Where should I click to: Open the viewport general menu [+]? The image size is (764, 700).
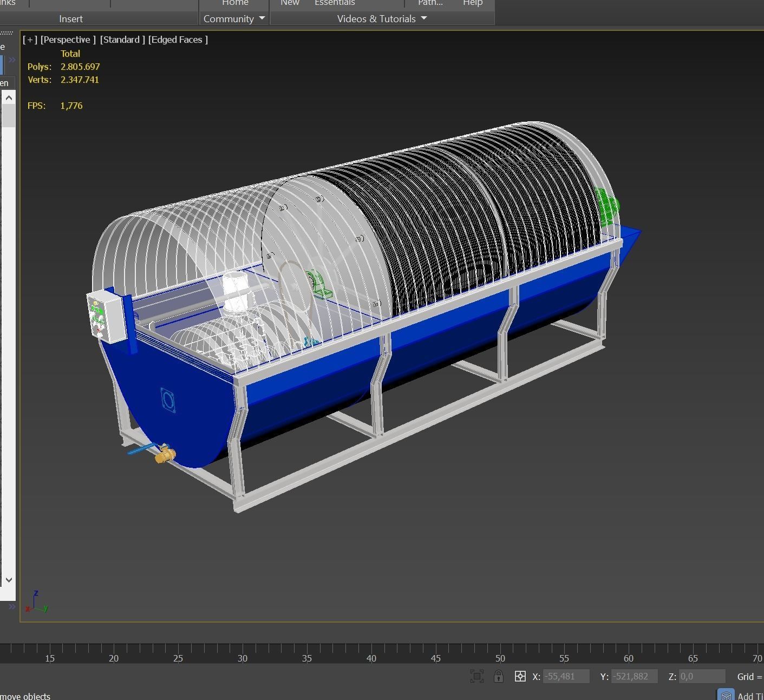pos(30,39)
